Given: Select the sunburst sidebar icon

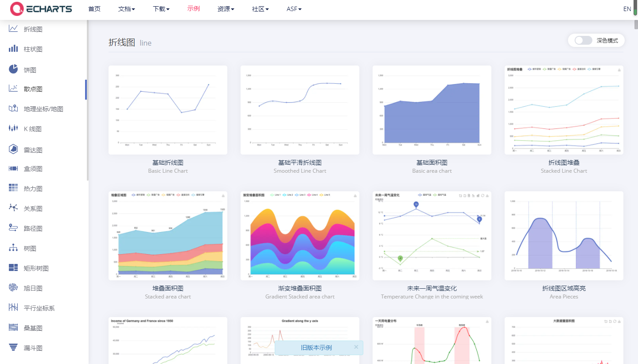Looking at the screenshot, I should pos(13,288).
